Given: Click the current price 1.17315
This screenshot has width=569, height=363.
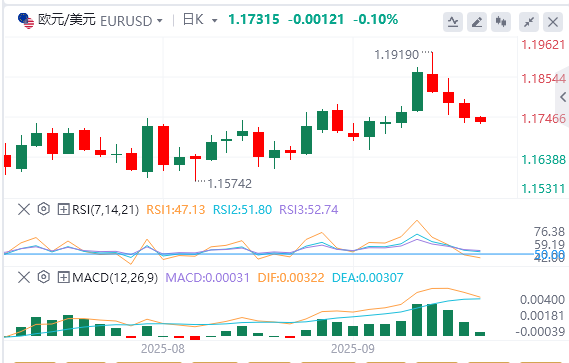Looking at the screenshot, I should (254, 19).
